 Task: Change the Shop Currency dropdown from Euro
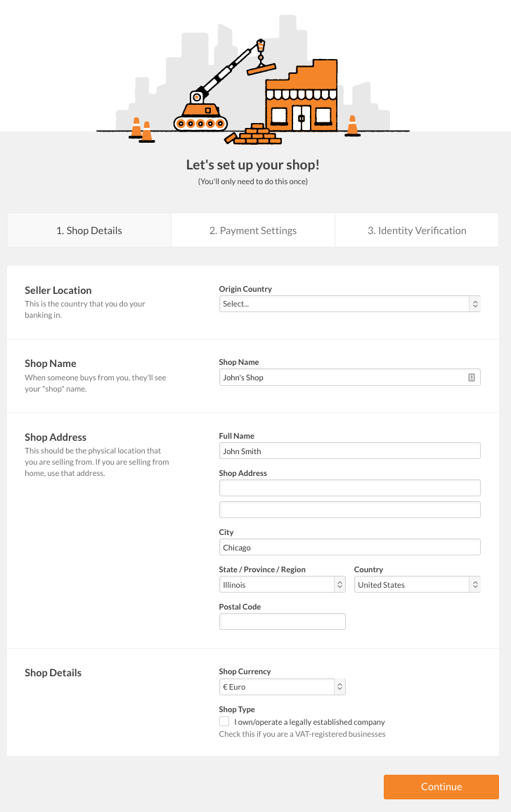pos(282,687)
